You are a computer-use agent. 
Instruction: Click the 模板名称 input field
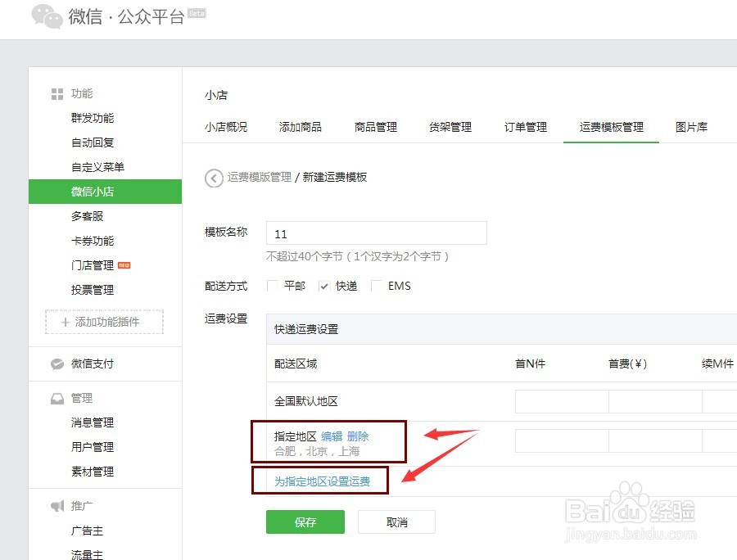pyautogui.click(x=377, y=233)
